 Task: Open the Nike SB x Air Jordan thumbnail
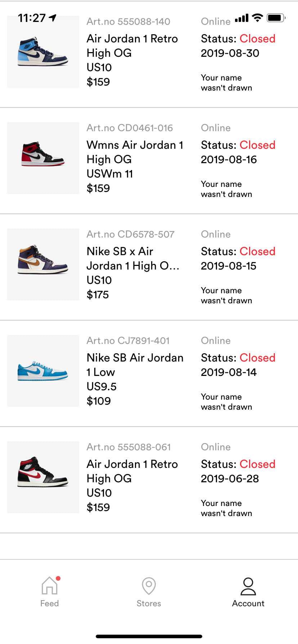click(43, 264)
